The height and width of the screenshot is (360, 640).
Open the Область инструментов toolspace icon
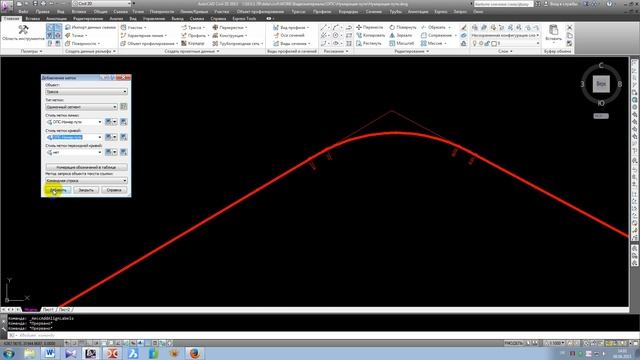point(23,33)
